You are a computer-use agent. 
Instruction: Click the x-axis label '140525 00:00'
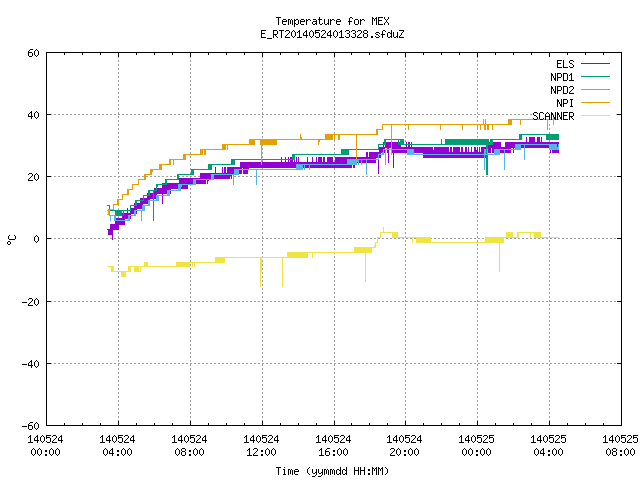pos(476,446)
